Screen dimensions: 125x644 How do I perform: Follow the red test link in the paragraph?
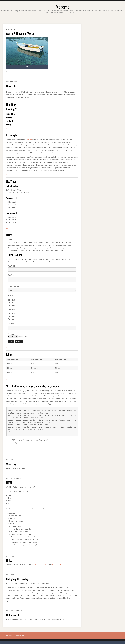coord(29,140)
